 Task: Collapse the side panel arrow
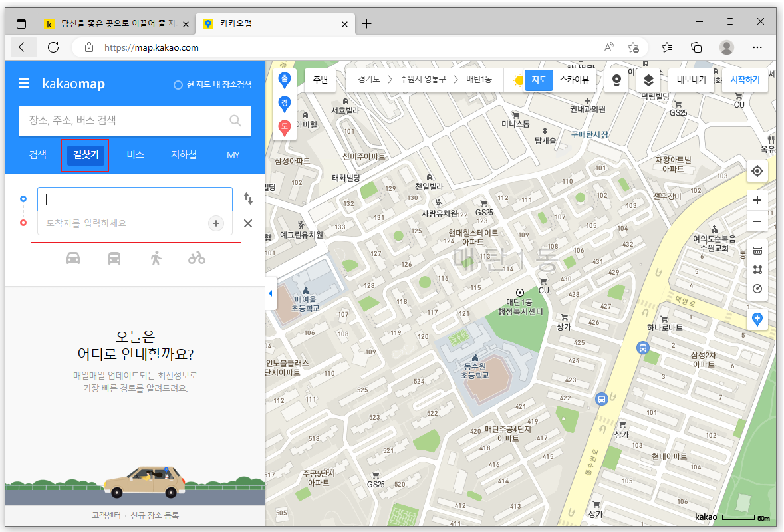click(x=271, y=293)
